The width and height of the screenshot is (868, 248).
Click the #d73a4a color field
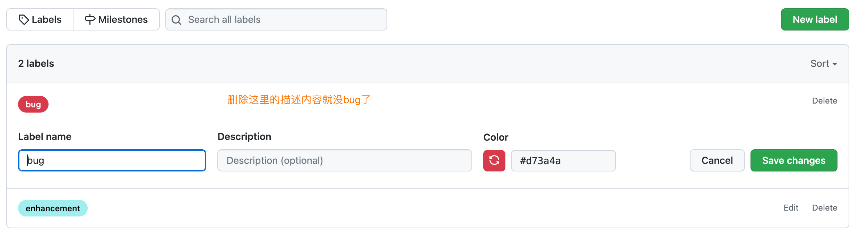point(563,160)
